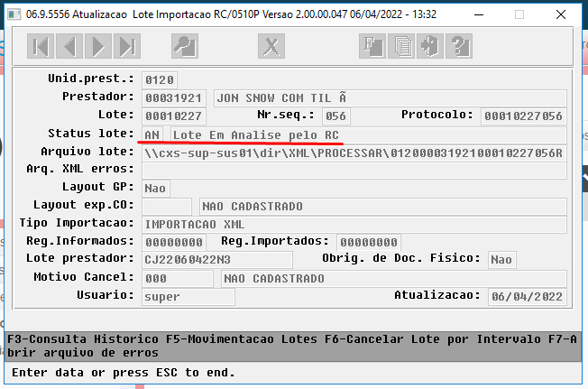Go to the previous record arrow
Screen dimensions: 588x389
pyautogui.click(x=69, y=46)
